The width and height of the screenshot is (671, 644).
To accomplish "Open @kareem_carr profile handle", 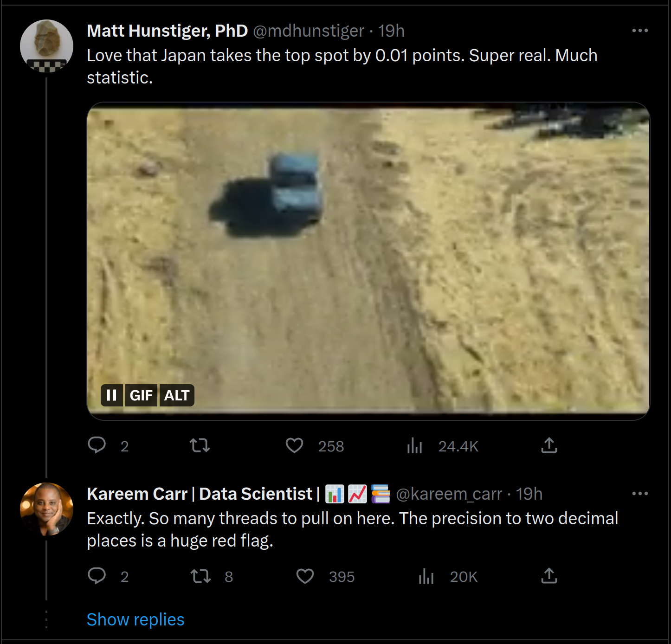I will click(449, 494).
